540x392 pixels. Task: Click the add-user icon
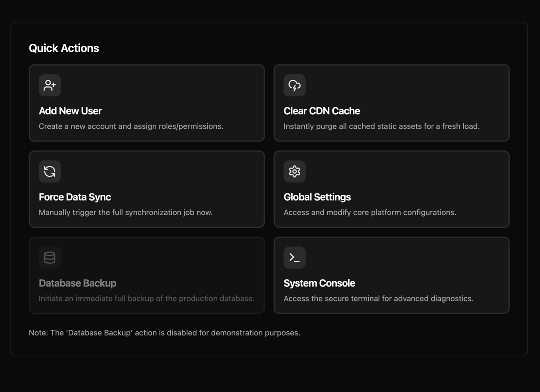(50, 85)
